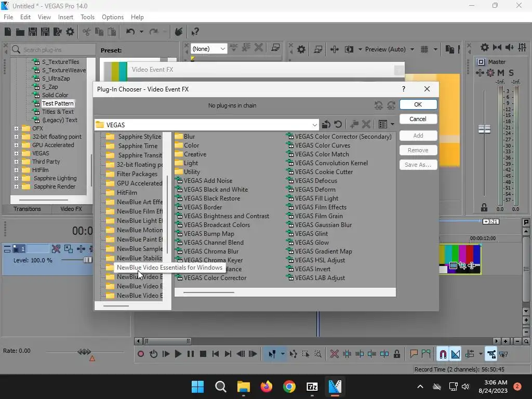Viewport: 532px width, 399px height.
Task: Pause playback in transport bar
Action: click(x=190, y=354)
